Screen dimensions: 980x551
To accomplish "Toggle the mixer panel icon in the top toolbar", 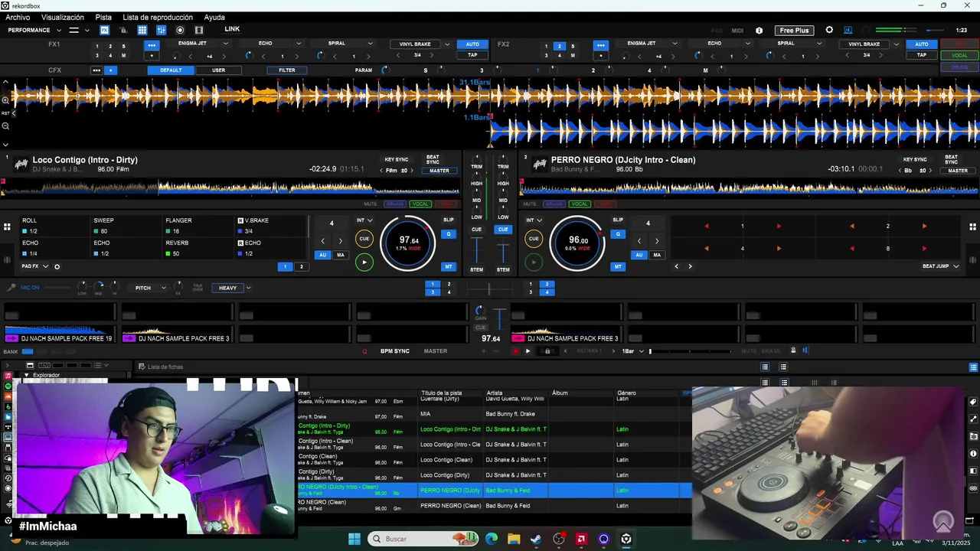I will click(162, 30).
